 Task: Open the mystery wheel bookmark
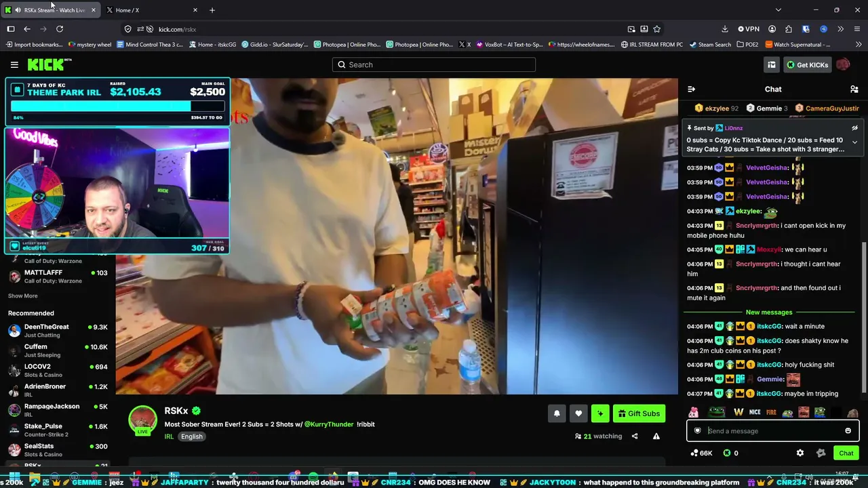(90, 45)
